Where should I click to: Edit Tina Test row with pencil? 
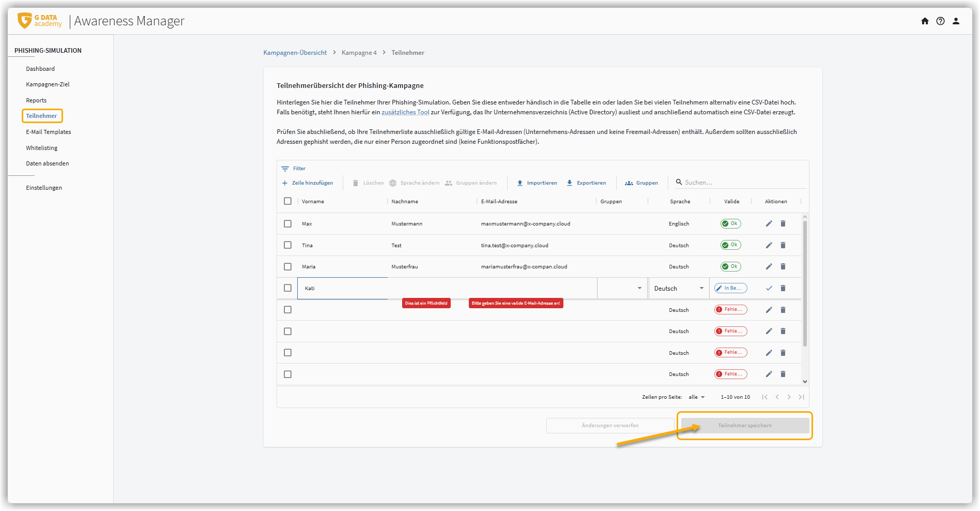click(769, 245)
